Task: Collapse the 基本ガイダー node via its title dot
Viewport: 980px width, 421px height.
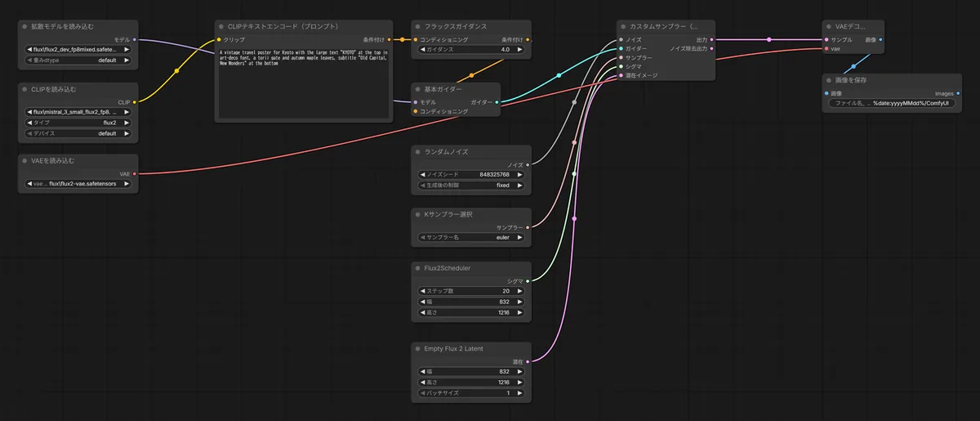Action: (x=418, y=89)
